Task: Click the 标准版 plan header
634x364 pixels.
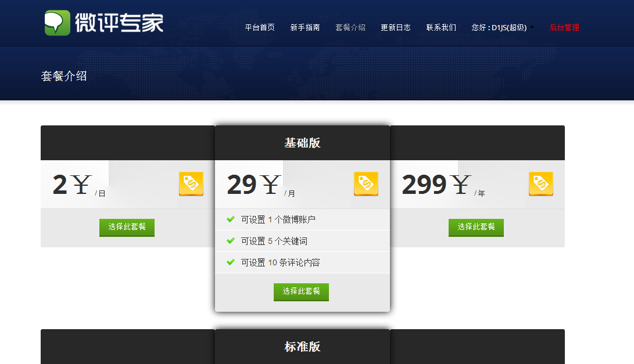Action: [302, 347]
